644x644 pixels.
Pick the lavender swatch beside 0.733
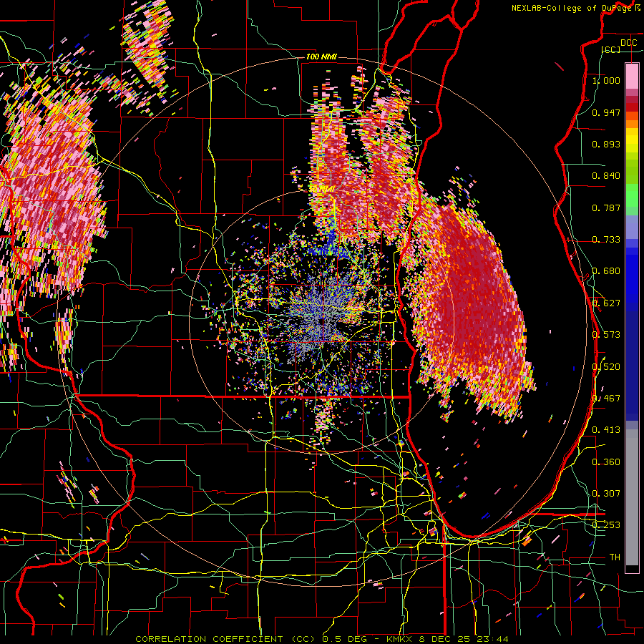pyautogui.click(x=632, y=227)
